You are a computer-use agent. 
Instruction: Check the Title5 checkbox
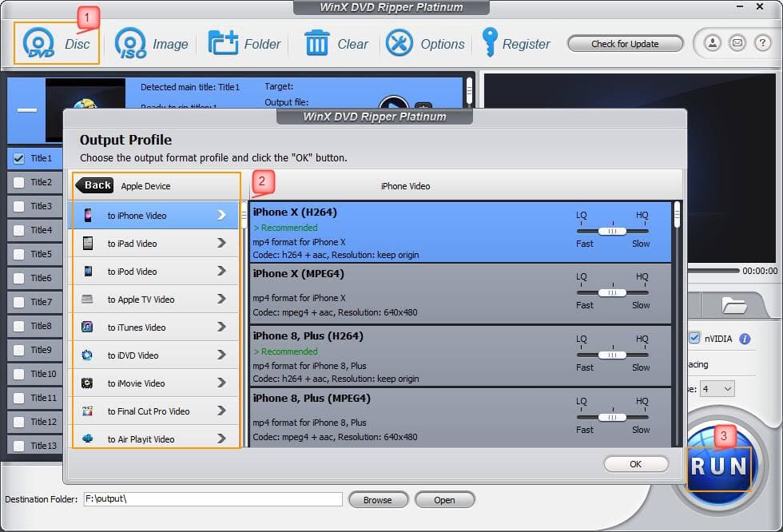pyautogui.click(x=19, y=255)
